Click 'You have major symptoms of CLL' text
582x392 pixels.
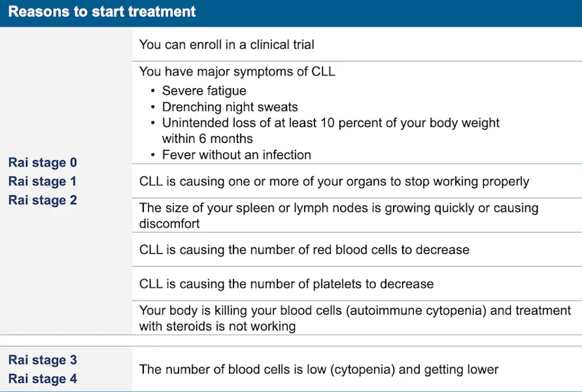(x=237, y=72)
